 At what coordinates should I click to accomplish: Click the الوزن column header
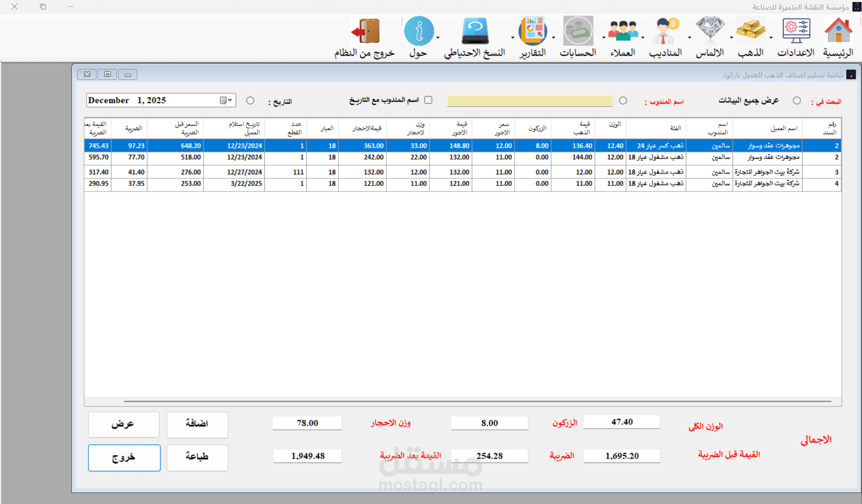coord(611,128)
